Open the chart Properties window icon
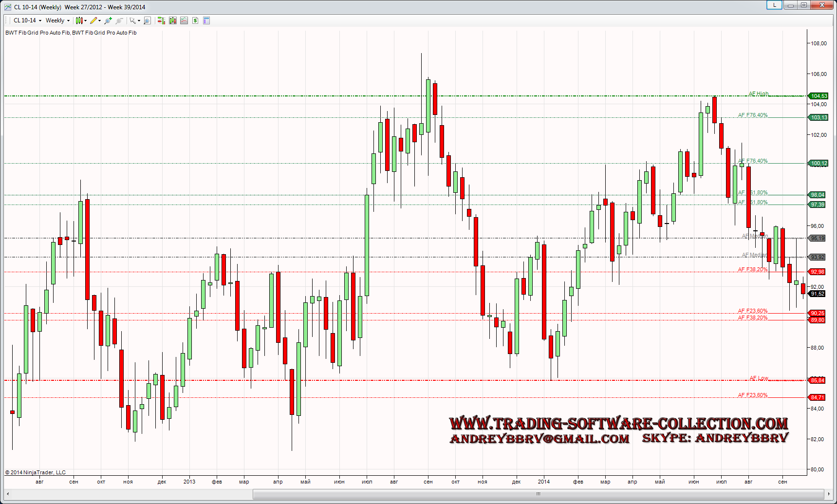837x504 pixels. (206, 20)
